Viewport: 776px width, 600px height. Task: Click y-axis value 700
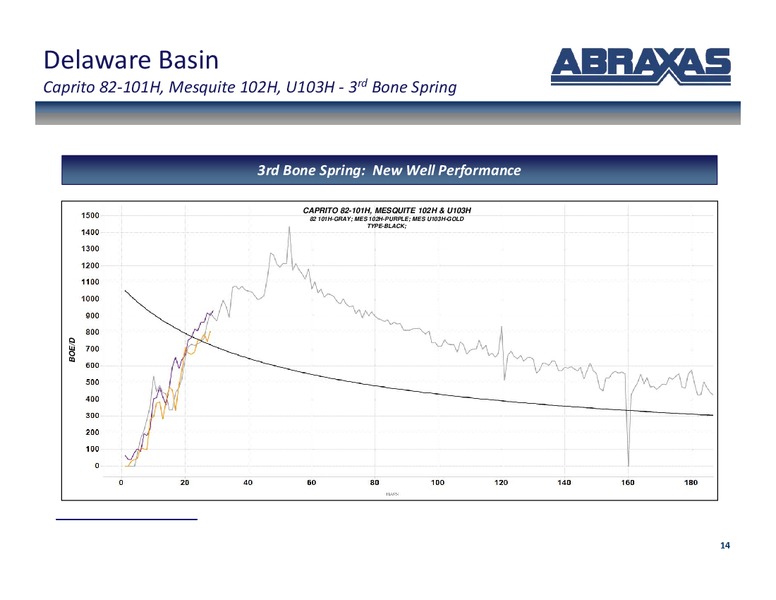pos(92,349)
